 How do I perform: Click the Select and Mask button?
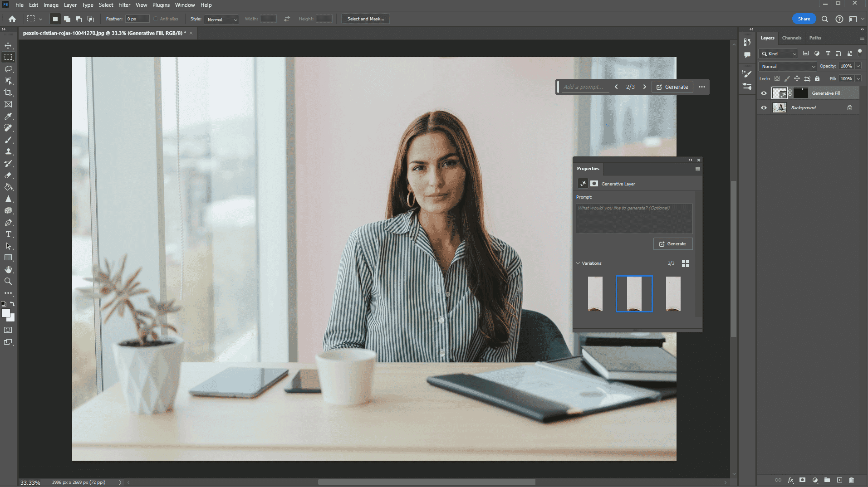pos(365,19)
